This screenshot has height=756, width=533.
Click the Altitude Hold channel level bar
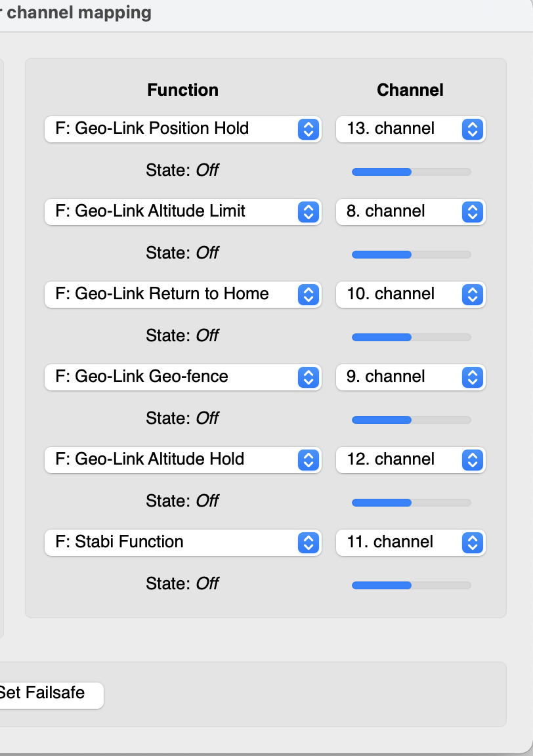pyautogui.click(x=411, y=503)
